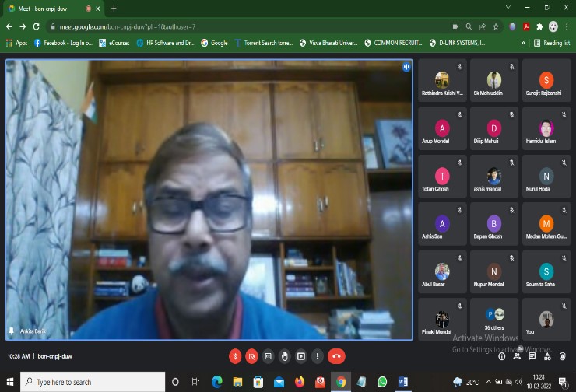Click the Pinaki Mondal tile
Viewport: 576px width, 392px height.
click(442, 320)
